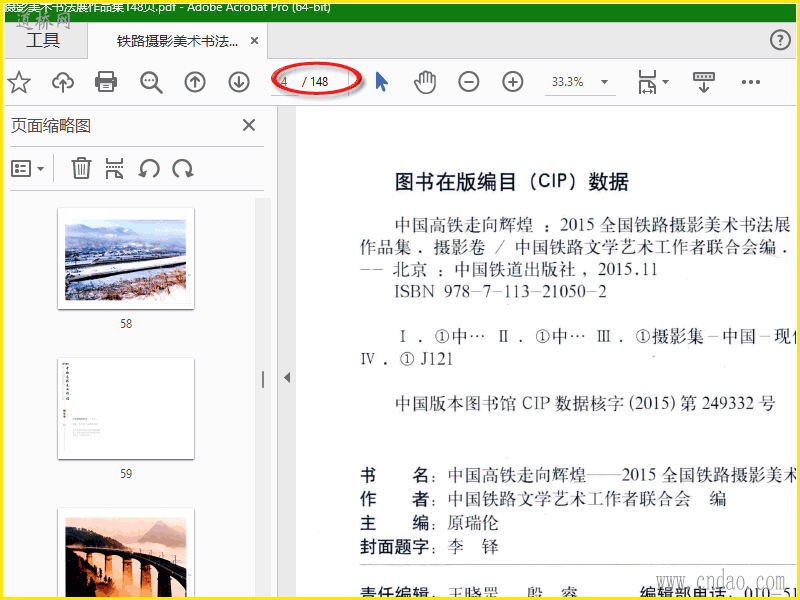Open the 工具 tab
The width and height of the screenshot is (800, 600).
pyautogui.click(x=43, y=40)
